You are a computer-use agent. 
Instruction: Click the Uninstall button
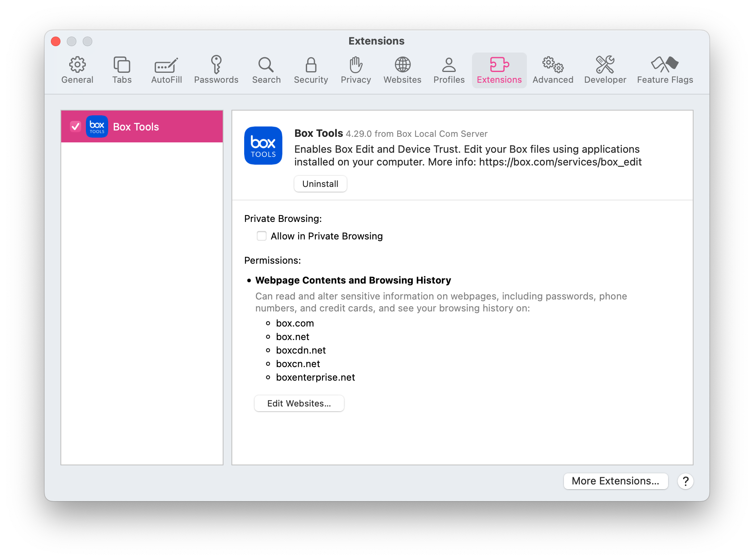320,184
